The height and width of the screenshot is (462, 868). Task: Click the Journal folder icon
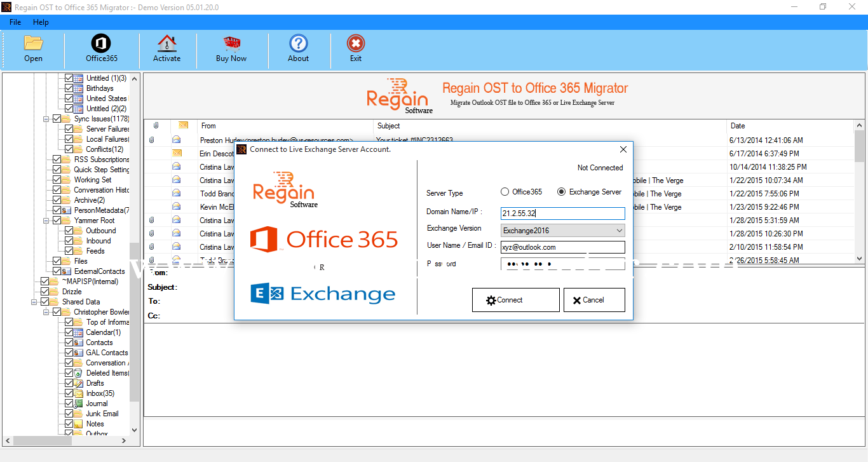79,404
